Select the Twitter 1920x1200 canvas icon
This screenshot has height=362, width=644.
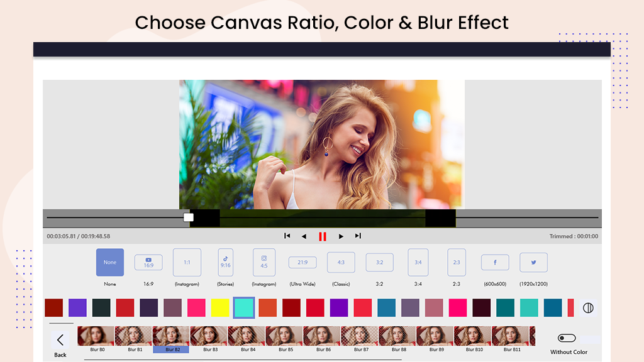(533, 262)
